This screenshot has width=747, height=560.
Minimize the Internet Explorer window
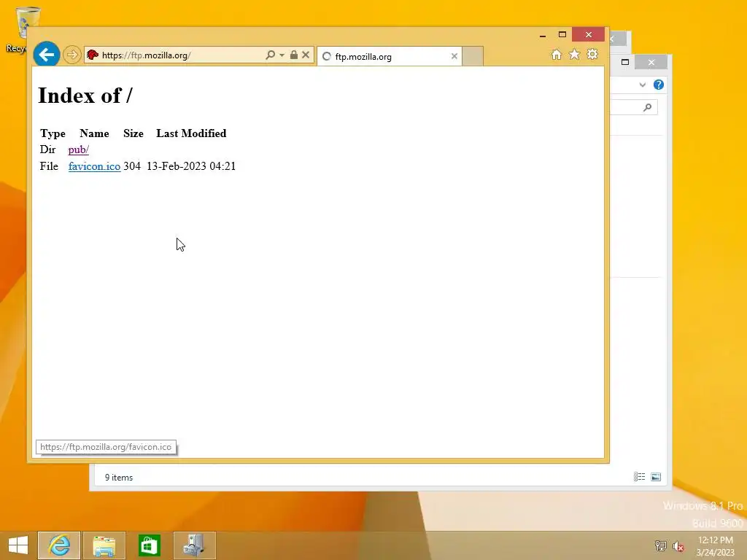tap(543, 35)
